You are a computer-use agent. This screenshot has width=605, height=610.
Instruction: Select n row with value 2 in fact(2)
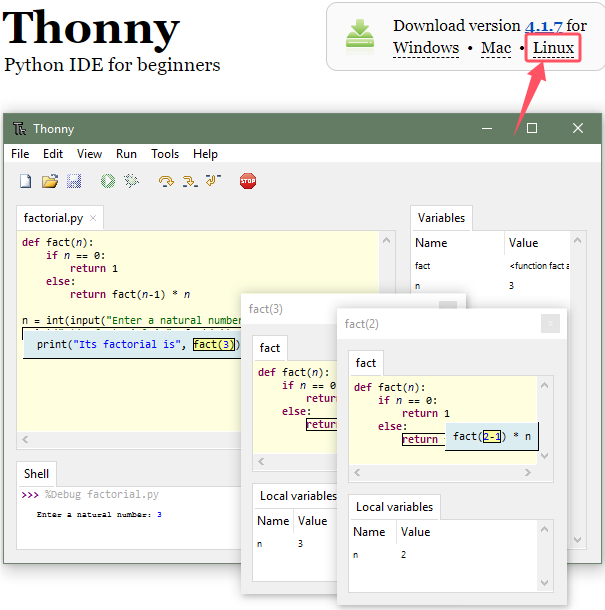444,555
